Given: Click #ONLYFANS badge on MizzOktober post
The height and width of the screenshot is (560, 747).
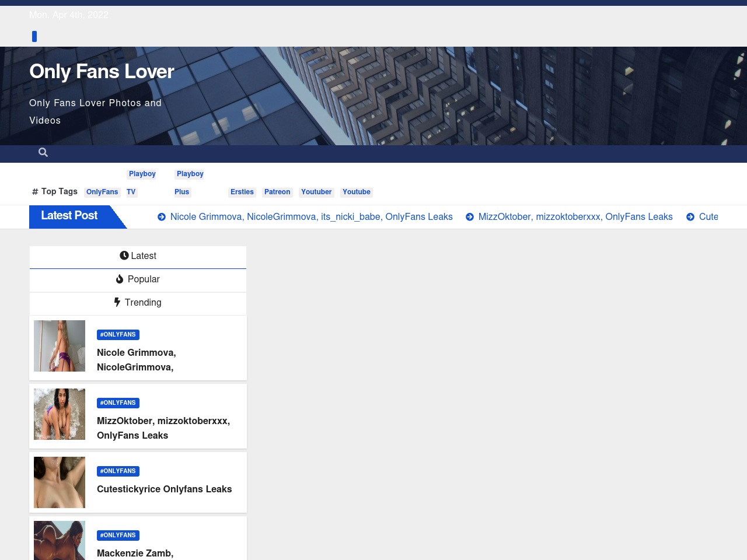Looking at the screenshot, I should [x=118, y=403].
